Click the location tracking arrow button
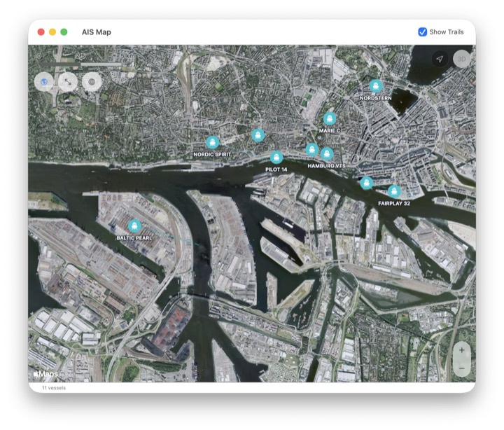Image resolution: width=504 pixels, height=430 pixels. [x=440, y=59]
